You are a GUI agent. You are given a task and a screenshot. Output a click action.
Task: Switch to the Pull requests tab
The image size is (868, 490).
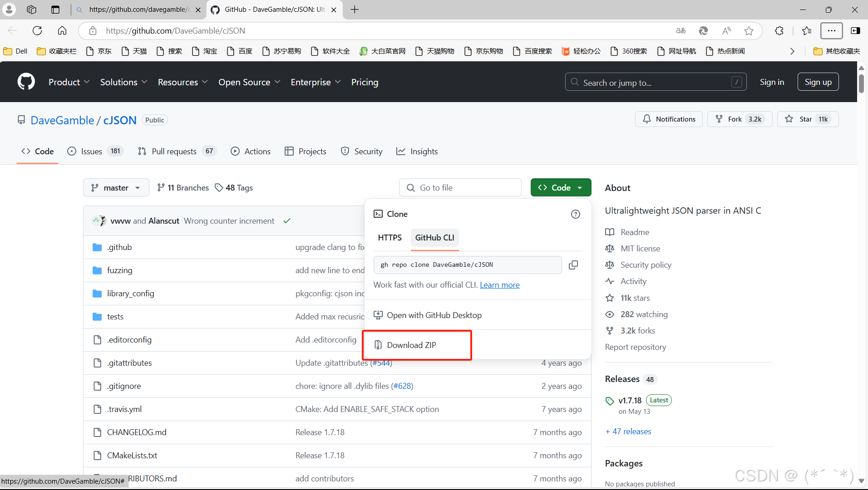177,152
